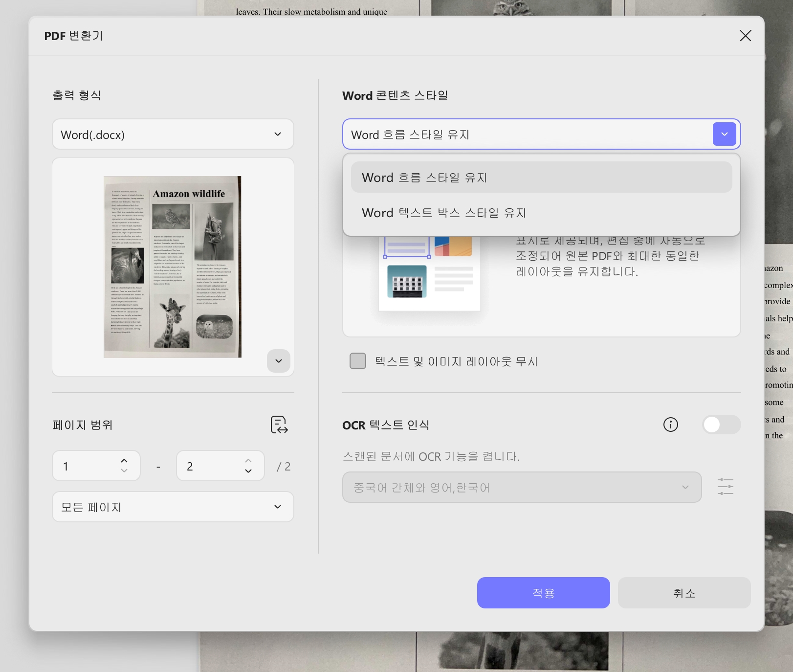The height and width of the screenshot is (672, 793).
Task: Select Word 텍스트 박스 스타일 유지 option
Action: [x=541, y=213]
